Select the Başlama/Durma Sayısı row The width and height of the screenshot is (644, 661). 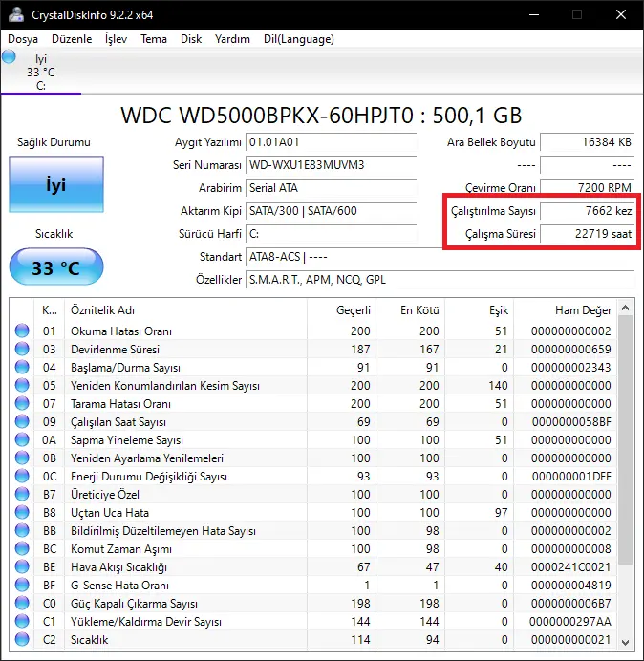(x=313, y=367)
